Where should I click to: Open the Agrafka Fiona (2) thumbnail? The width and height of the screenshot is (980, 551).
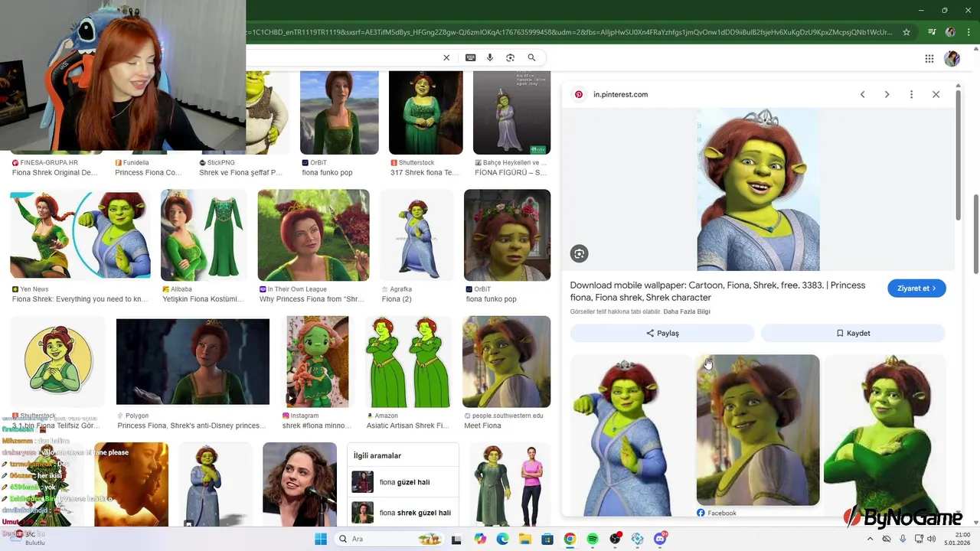coord(416,234)
